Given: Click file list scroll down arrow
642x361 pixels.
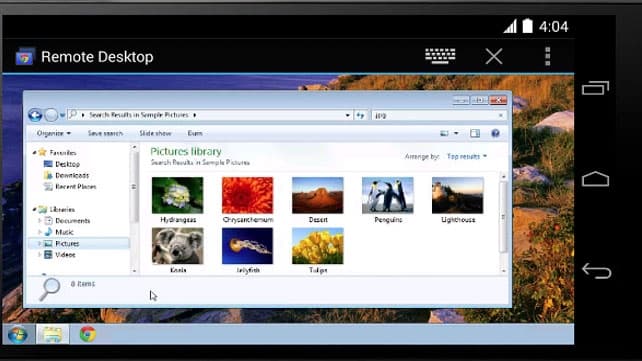Looking at the screenshot, I should pos(503,271).
